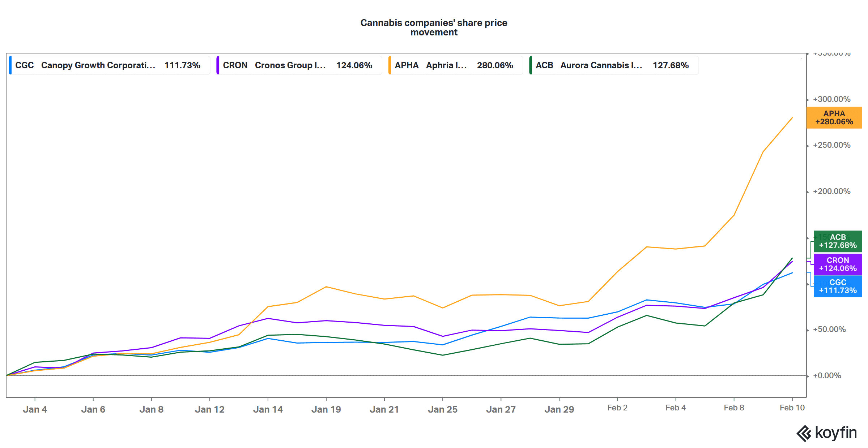Click the blue CGC legend color bar
Screen dimensions: 868x448
(x=10, y=65)
